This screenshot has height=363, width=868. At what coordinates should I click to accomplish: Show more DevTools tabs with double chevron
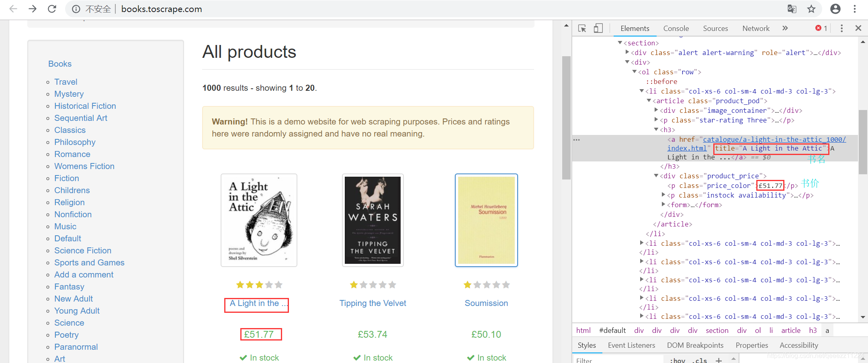785,28
